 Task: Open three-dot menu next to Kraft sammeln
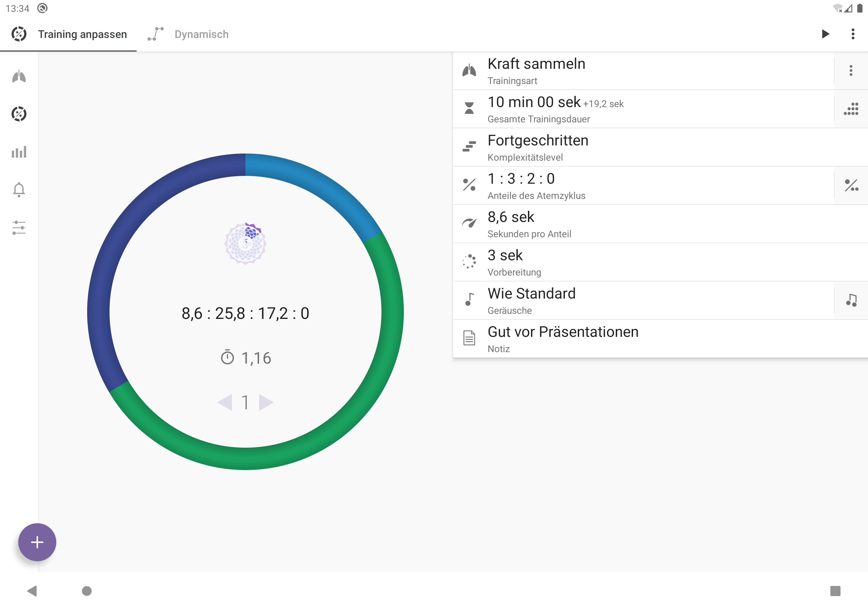pos(851,71)
